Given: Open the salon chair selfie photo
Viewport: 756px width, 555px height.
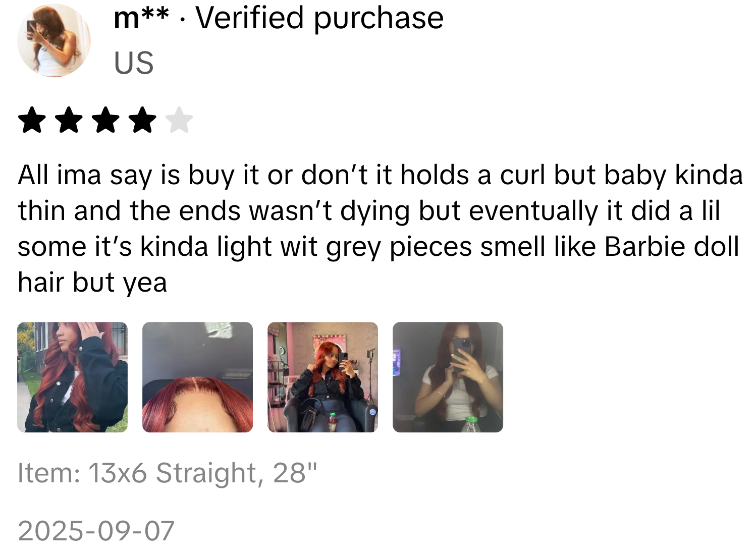Looking at the screenshot, I should tap(323, 377).
